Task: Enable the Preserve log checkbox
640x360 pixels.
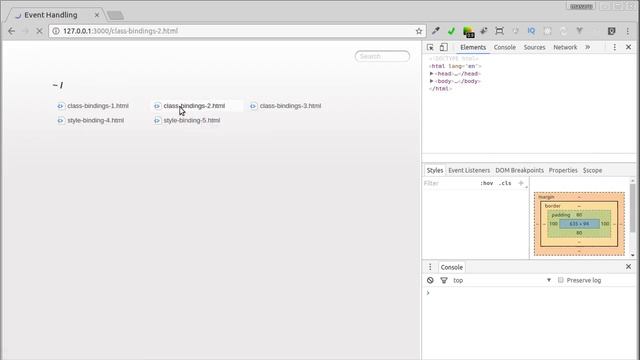Action: tap(560, 280)
